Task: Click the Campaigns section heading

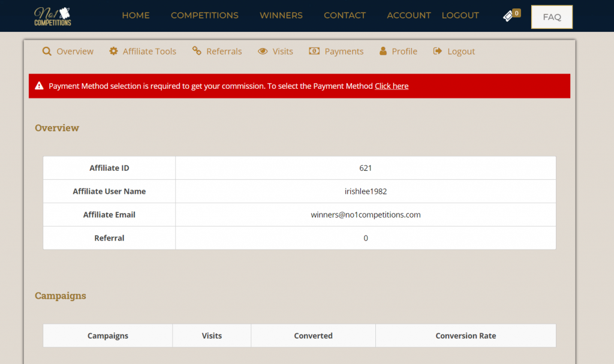Action: [x=61, y=296]
